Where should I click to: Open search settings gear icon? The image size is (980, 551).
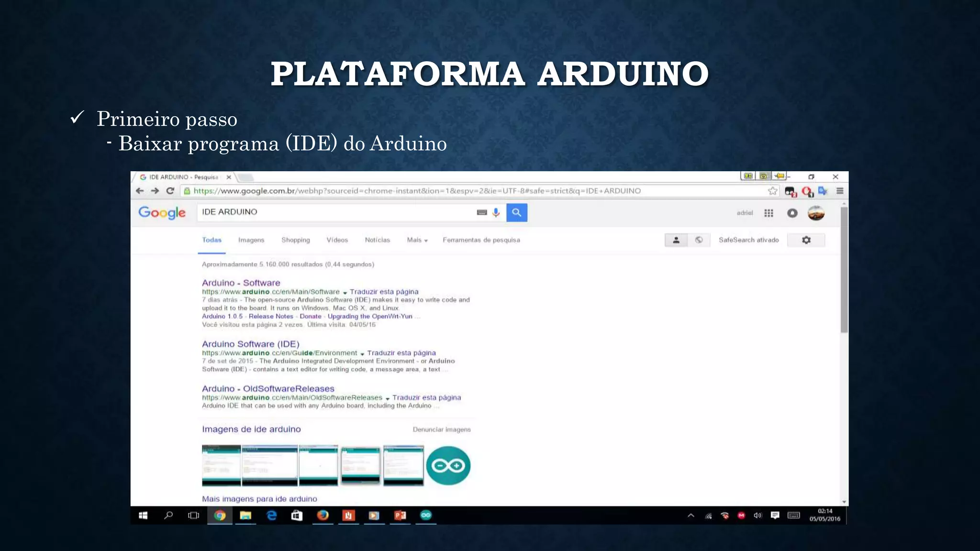point(806,240)
